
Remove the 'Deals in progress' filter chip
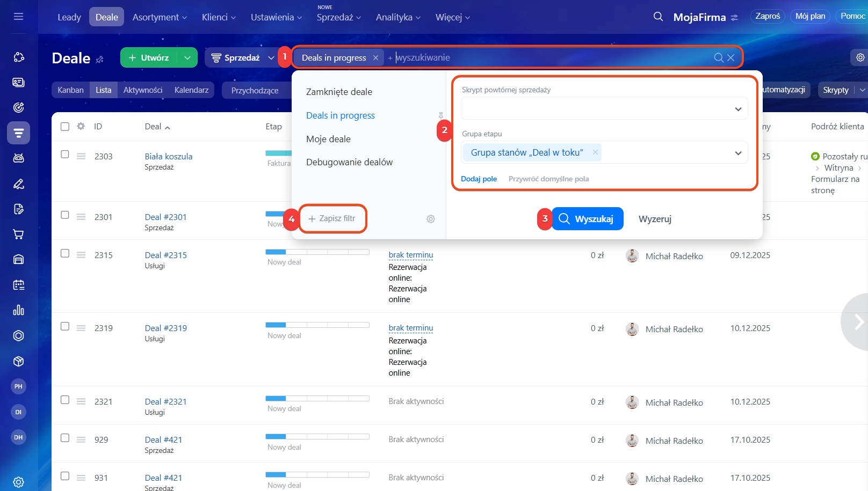pos(375,58)
